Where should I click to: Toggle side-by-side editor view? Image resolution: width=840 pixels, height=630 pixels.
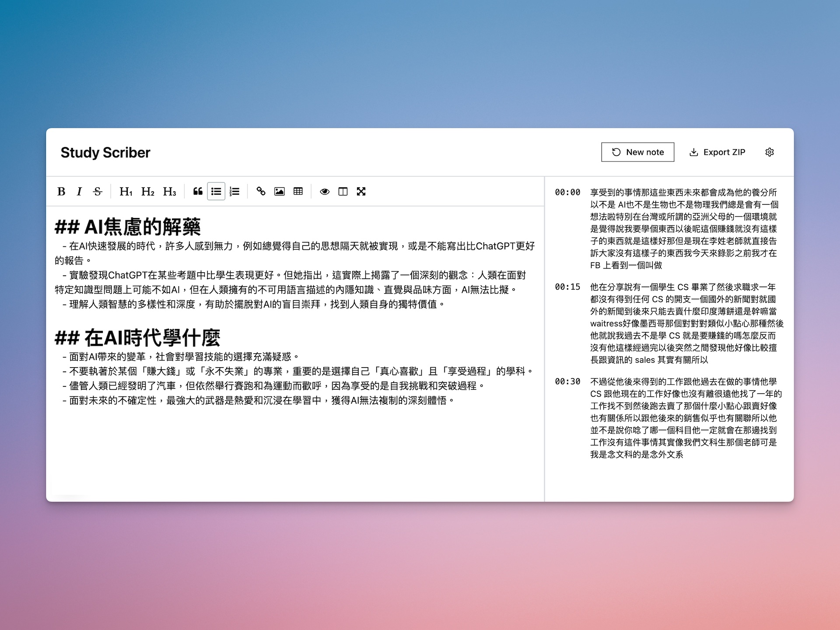click(x=343, y=192)
